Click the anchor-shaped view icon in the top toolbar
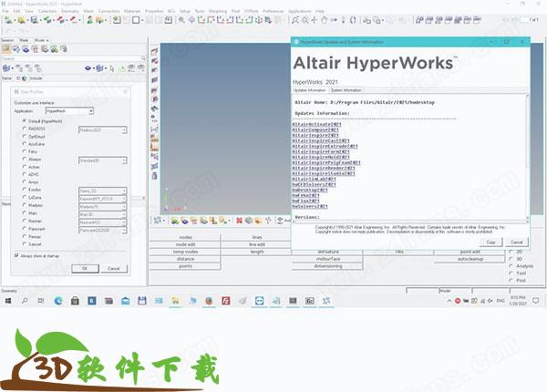This screenshot has height=392, width=547. pos(259,20)
